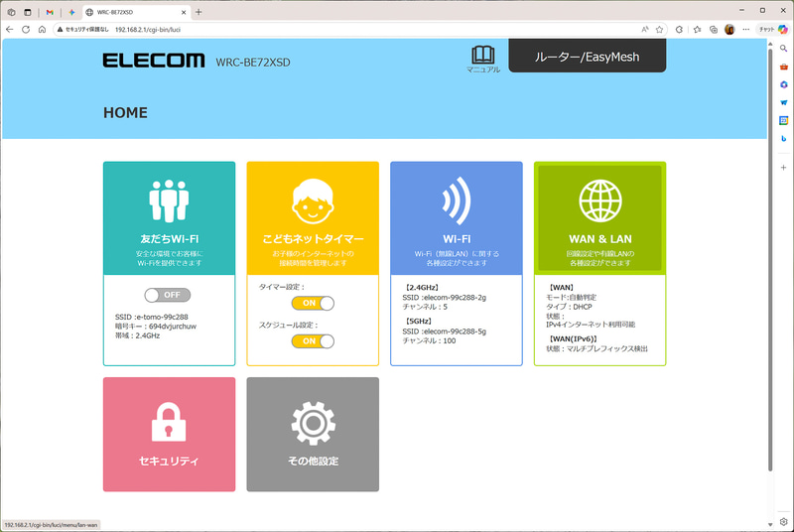
Task: Toggle the タイマー設定 ON switch
Action: [x=313, y=303]
